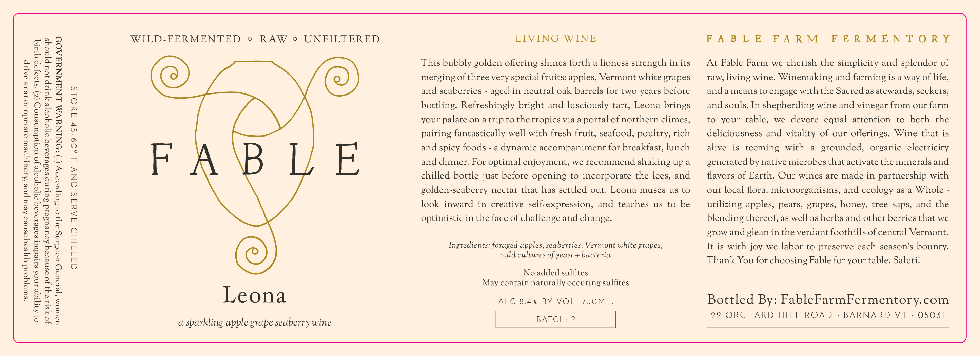Click the circle separator after WILD-FERMENTED
980x356 pixels.
pyautogui.click(x=250, y=39)
